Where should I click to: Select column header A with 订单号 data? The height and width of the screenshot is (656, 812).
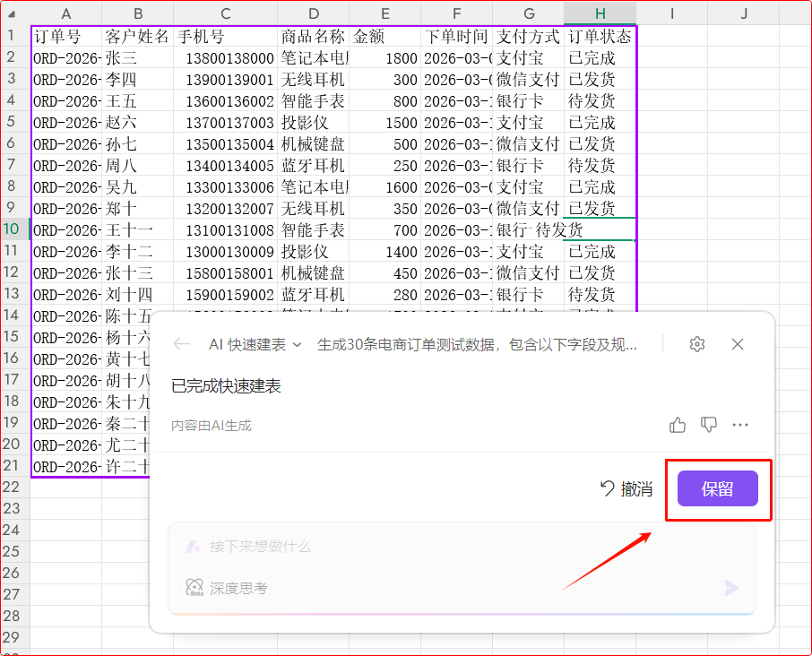[x=66, y=13]
